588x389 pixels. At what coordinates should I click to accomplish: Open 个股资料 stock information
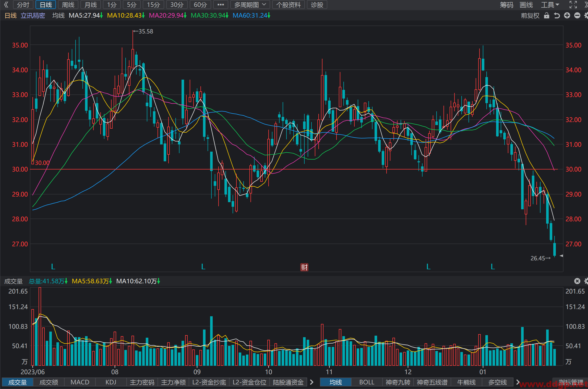pyautogui.click(x=289, y=5)
